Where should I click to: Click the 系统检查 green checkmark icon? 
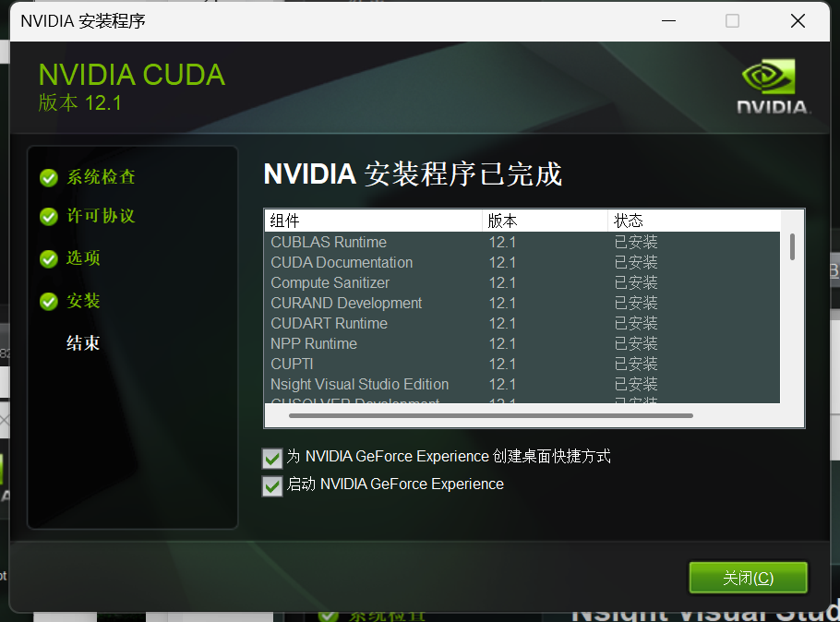tap(49, 178)
